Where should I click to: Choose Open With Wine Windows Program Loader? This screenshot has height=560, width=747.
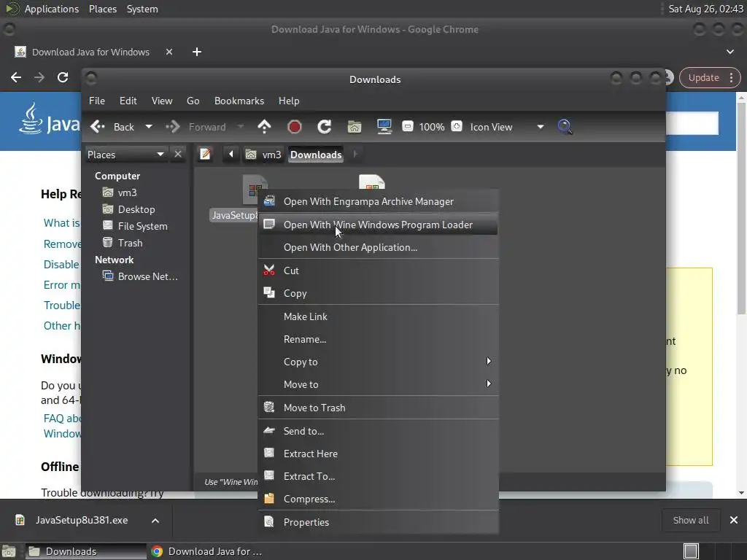coord(379,225)
